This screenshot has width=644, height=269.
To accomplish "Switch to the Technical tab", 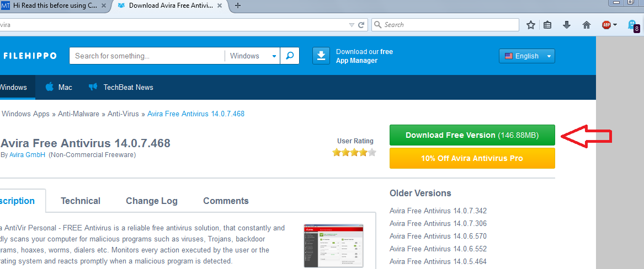I will pyautogui.click(x=81, y=201).
